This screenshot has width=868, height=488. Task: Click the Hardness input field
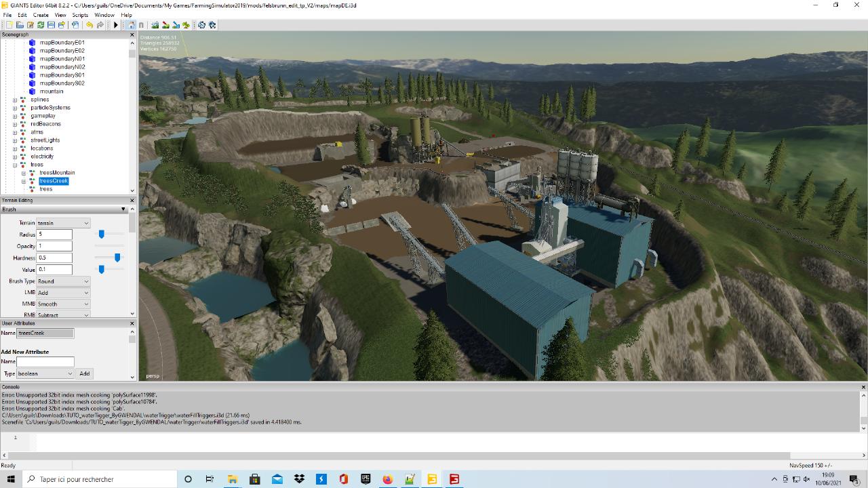(x=54, y=258)
